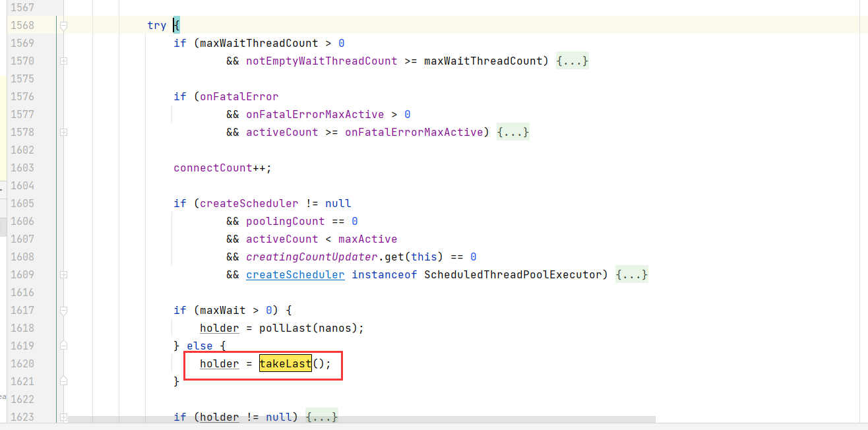Image resolution: width=868 pixels, height=430 pixels.
Task: Collapse the try block fold marker on line 1568
Action: (x=63, y=26)
